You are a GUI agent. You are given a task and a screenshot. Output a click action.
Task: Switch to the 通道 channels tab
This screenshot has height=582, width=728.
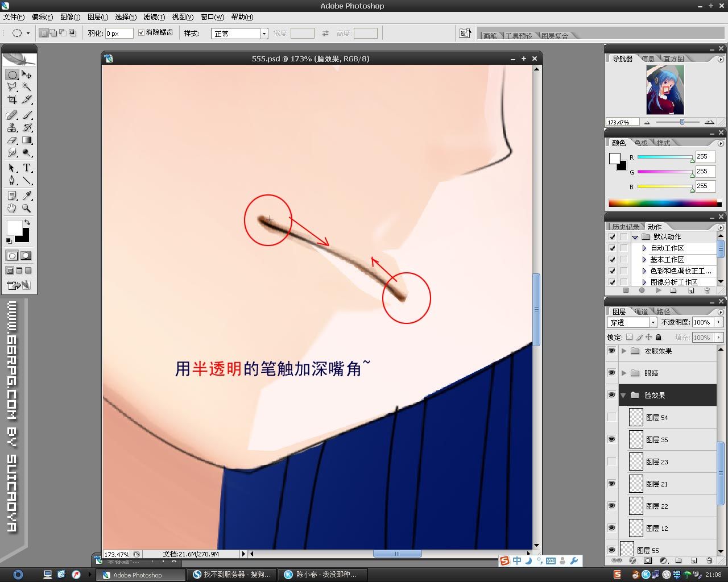pos(641,311)
